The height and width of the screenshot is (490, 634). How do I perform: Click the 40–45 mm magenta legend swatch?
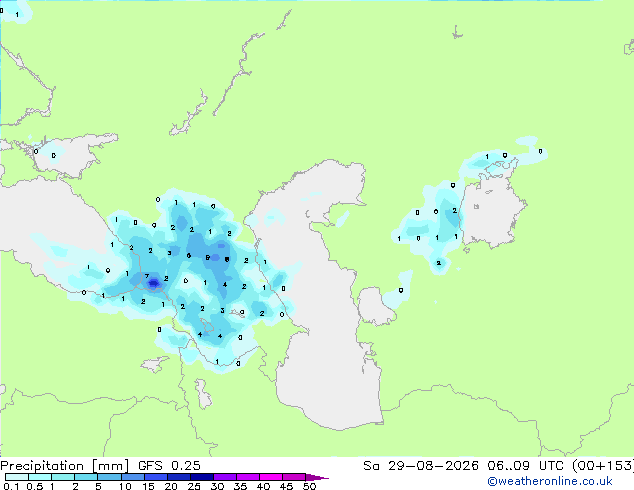pyautogui.click(x=271, y=477)
